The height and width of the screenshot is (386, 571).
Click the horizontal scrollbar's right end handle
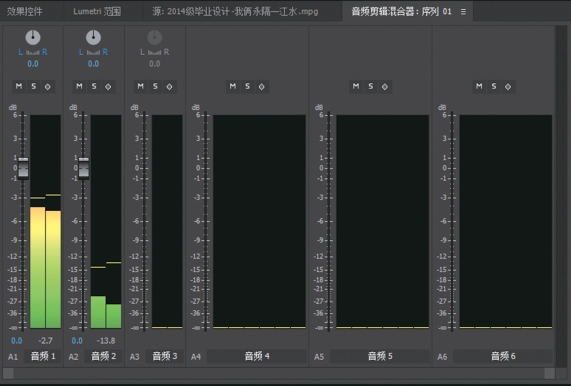[550, 373]
